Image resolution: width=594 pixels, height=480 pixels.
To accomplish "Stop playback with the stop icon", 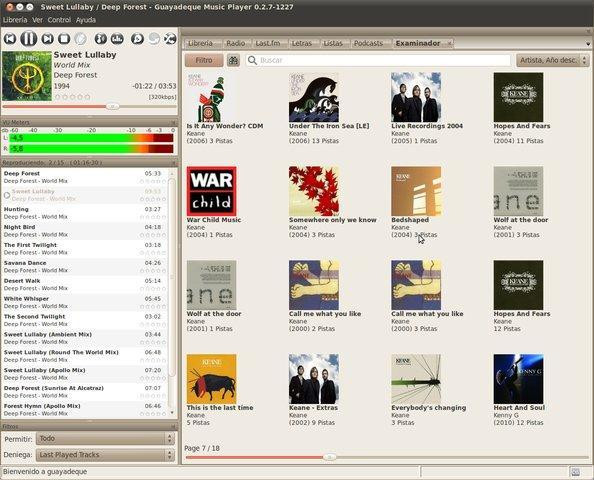I will (x=64, y=39).
